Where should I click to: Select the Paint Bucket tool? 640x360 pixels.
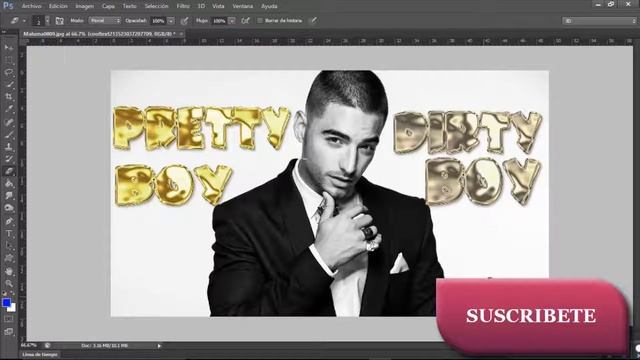[x=9, y=184]
